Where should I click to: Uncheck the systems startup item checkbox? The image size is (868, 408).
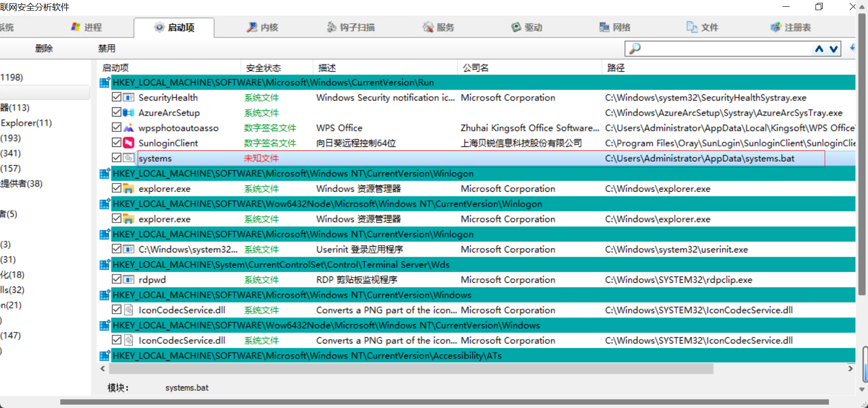point(116,158)
